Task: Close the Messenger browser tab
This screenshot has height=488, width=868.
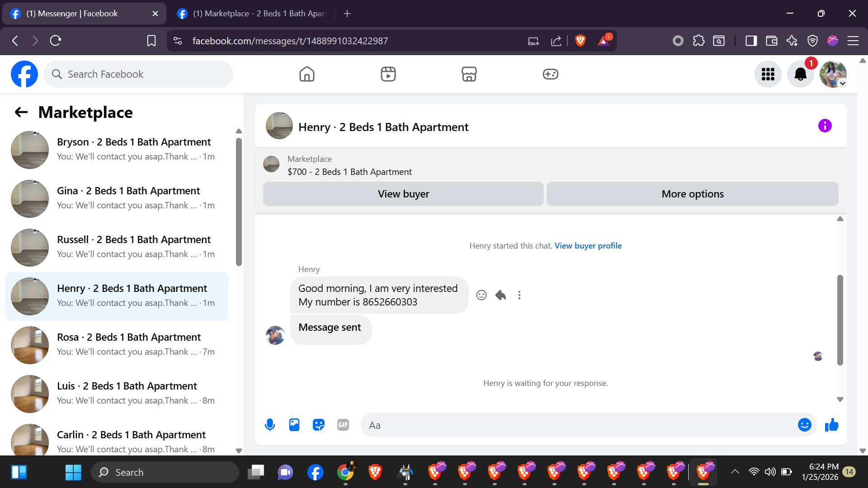Action: [x=155, y=14]
